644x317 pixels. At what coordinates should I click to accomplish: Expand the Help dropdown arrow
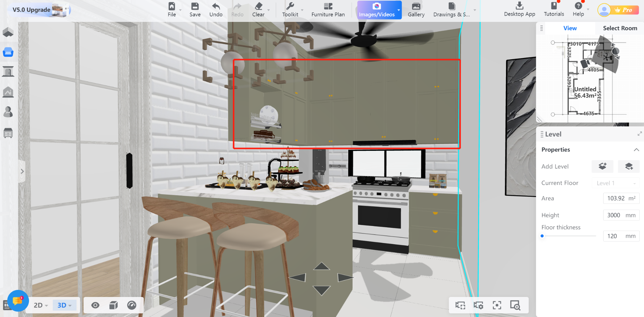[588, 9]
